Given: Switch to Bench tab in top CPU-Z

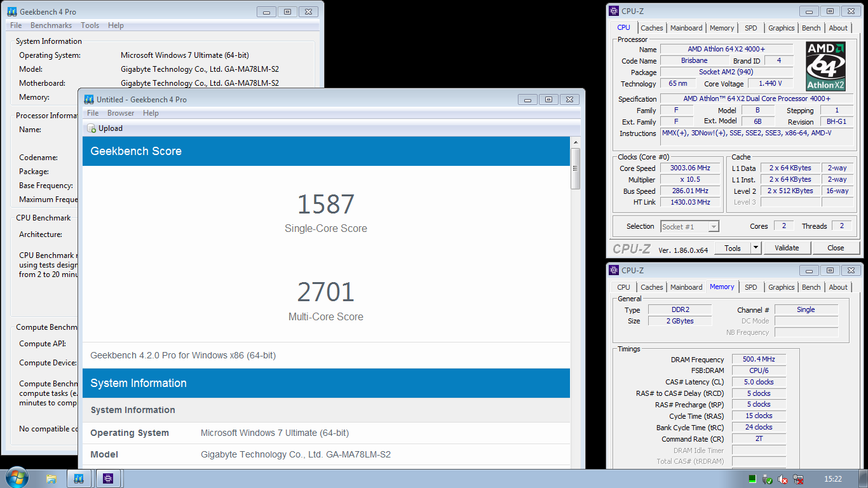Looking at the screenshot, I should [811, 28].
